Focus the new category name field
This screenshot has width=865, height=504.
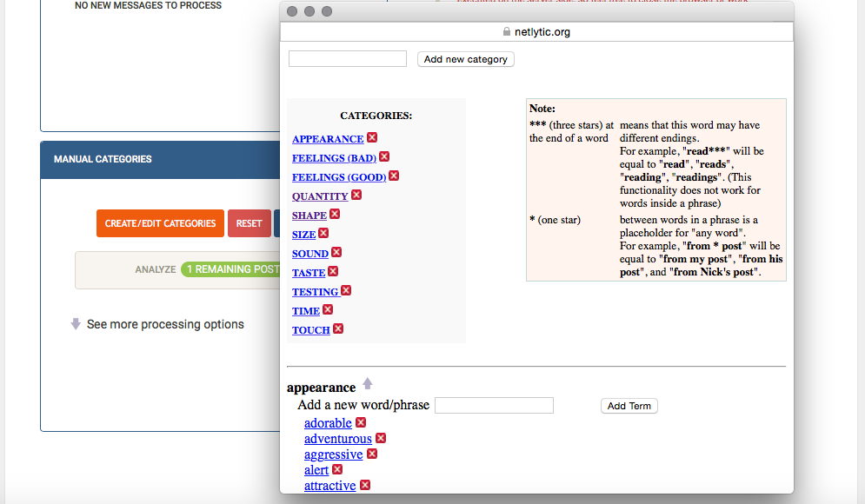[x=348, y=59]
